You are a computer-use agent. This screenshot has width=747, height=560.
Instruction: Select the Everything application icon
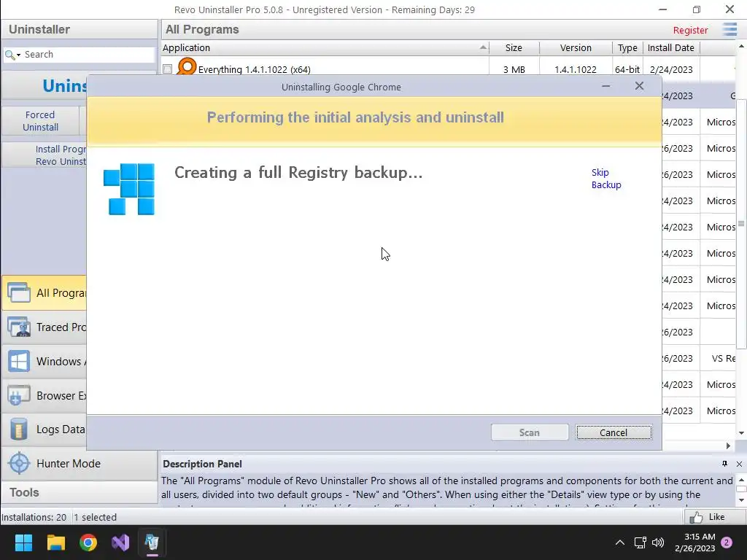[186, 66]
